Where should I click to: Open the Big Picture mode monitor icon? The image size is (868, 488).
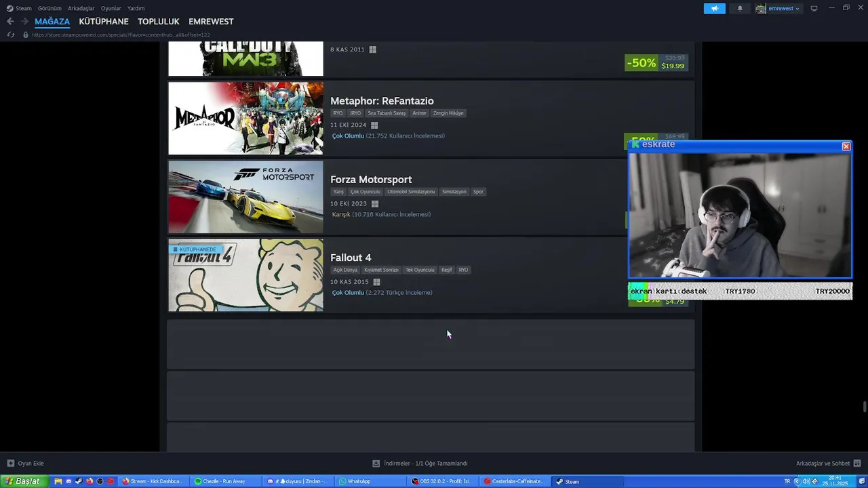pos(814,8)
